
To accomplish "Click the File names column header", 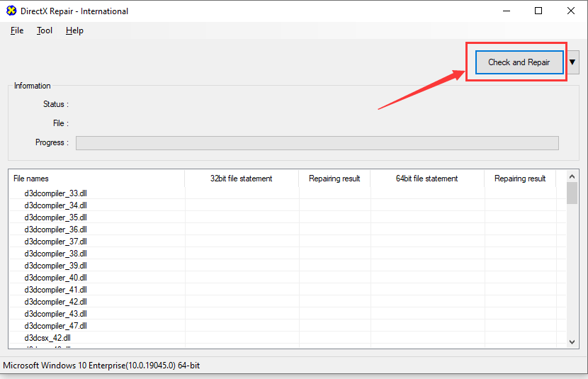I will point(31,179).
